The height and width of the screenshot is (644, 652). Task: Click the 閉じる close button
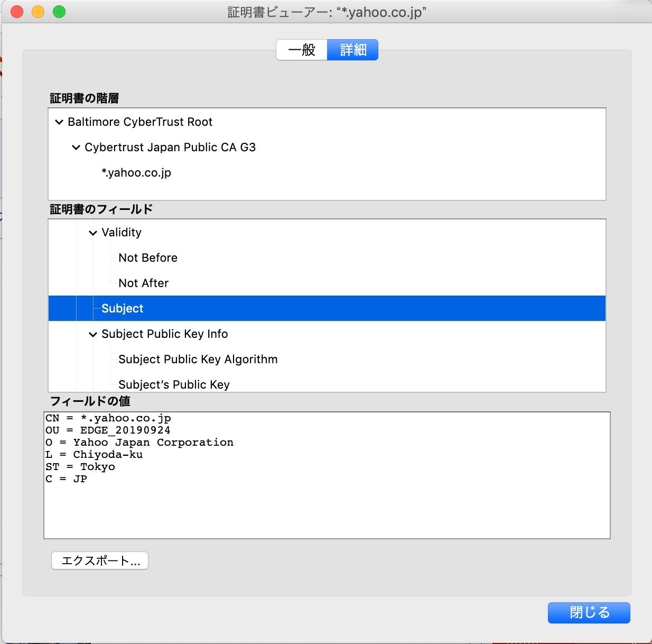point(589,612)
